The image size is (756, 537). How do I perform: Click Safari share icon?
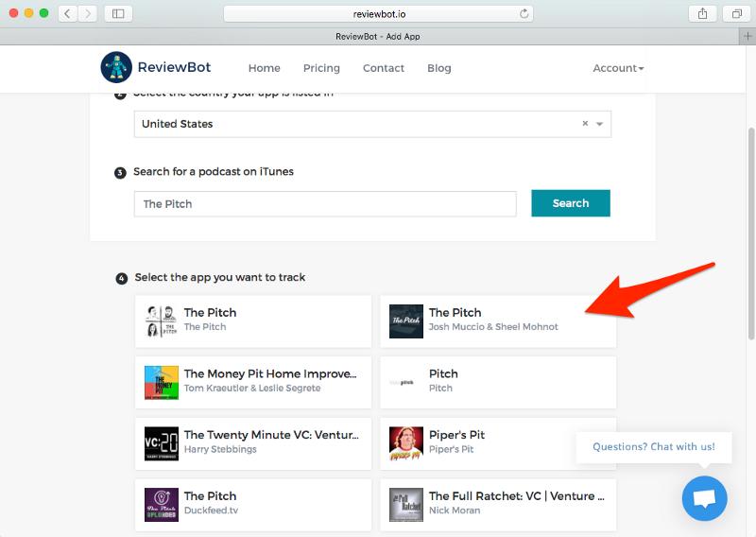click(702, 13)
